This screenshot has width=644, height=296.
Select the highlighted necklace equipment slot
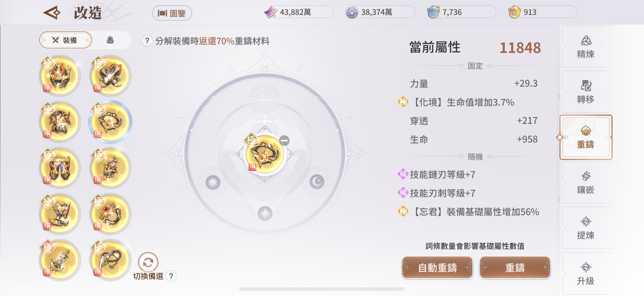110,122
